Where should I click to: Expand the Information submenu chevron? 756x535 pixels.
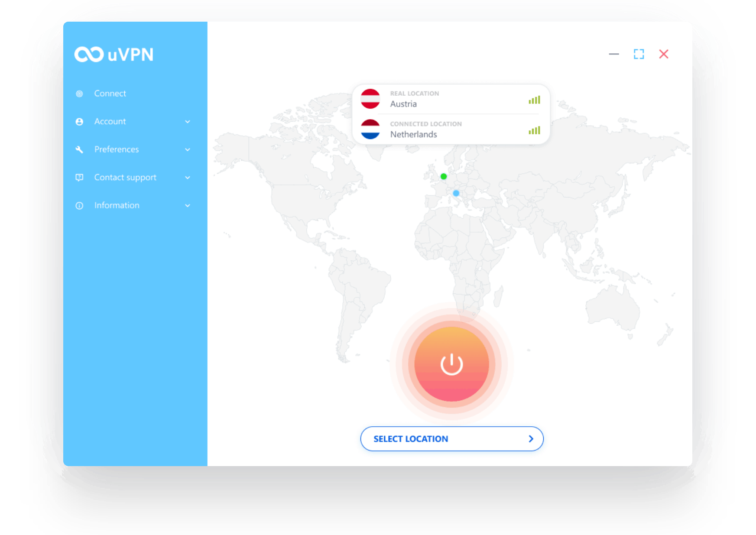(x=188, y=205)
